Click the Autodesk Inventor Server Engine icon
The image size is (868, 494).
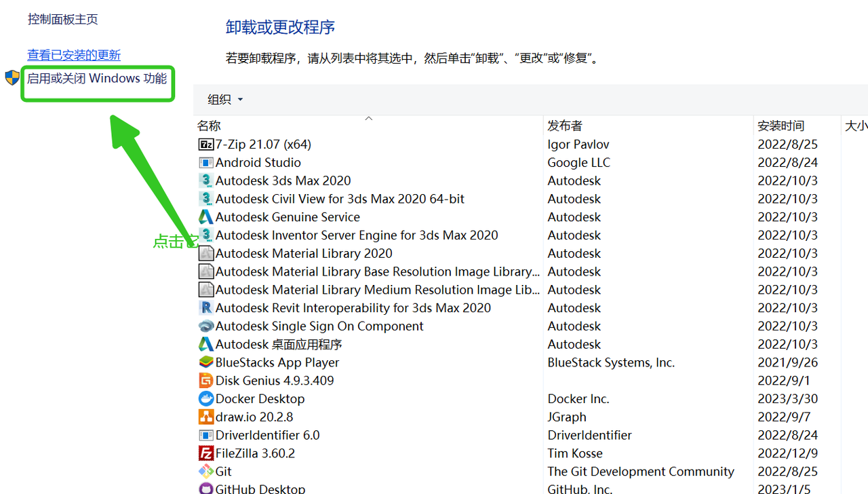[206, 235]
